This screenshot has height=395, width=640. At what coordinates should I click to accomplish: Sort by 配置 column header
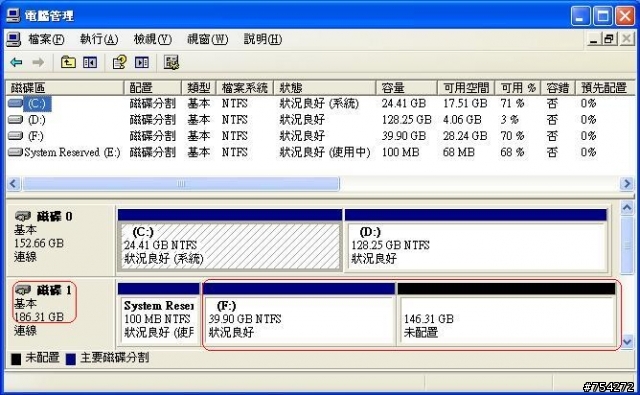click(153, 88)
